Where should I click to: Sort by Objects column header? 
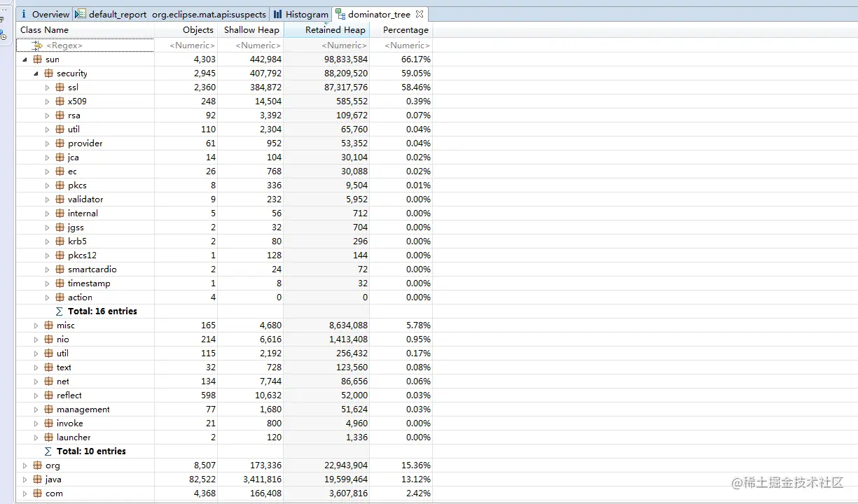(186, 30)
